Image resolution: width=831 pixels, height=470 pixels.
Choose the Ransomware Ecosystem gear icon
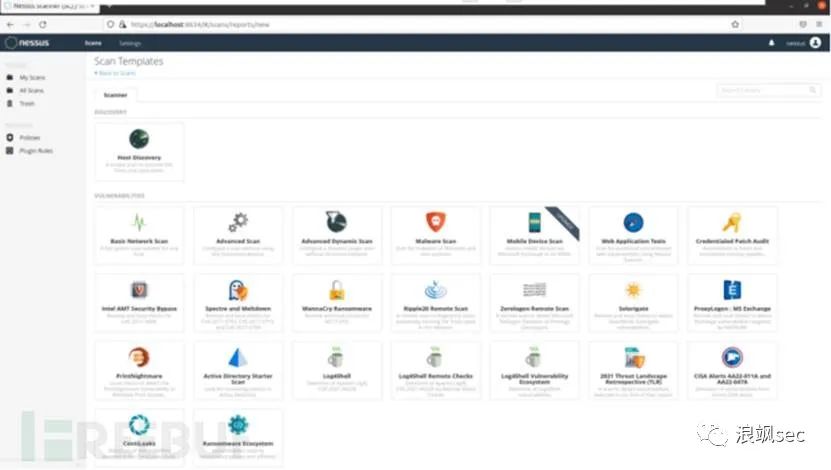click(238, 424)
